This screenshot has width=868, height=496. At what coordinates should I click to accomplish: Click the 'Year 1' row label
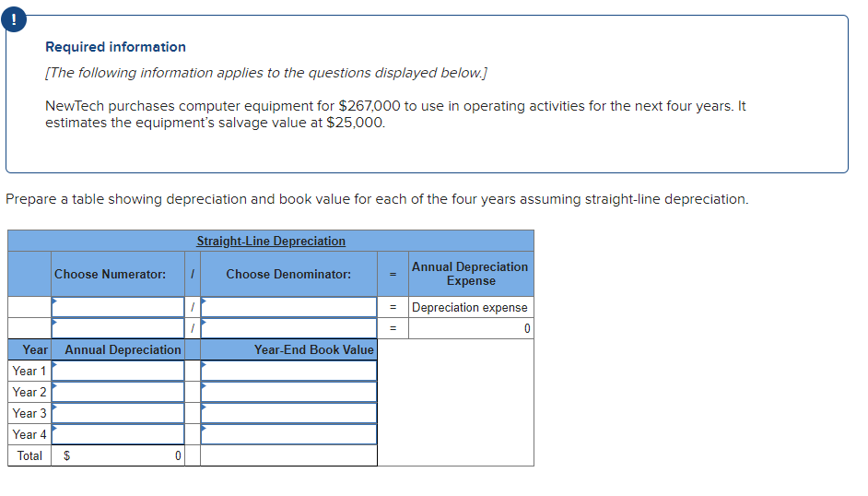[29, 371]
